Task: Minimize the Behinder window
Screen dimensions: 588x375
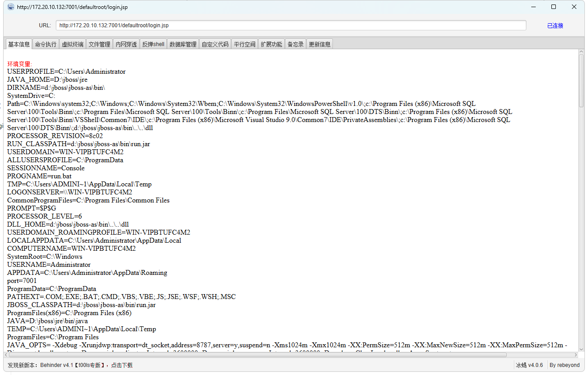Action: (533, 7)
